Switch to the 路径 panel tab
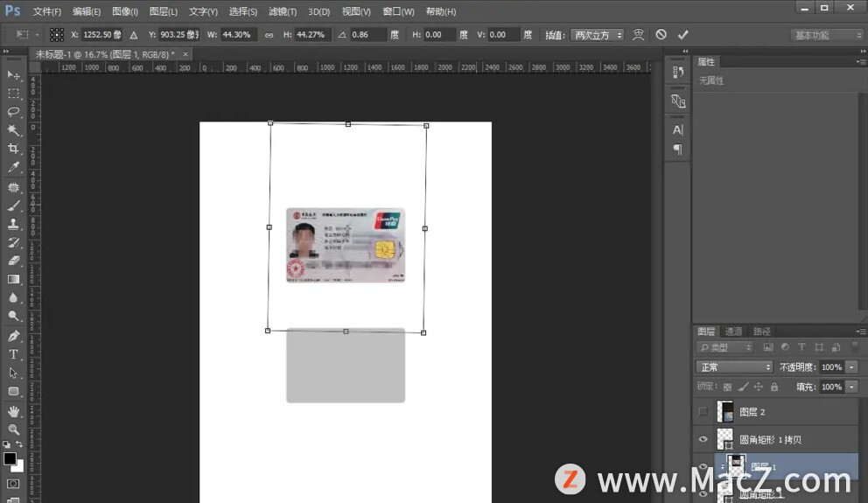This screenshot has height=503, width=868. pyautogui.click(x=762, y=332)
